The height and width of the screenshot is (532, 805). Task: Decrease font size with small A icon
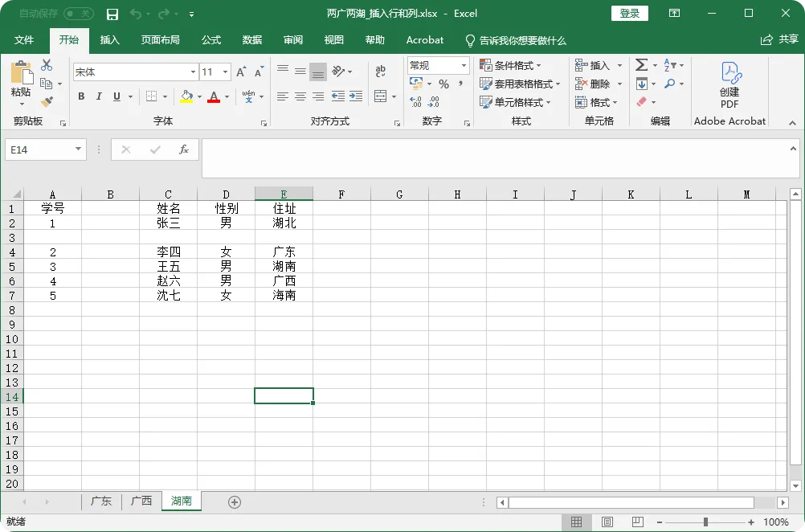click(259, 72)
